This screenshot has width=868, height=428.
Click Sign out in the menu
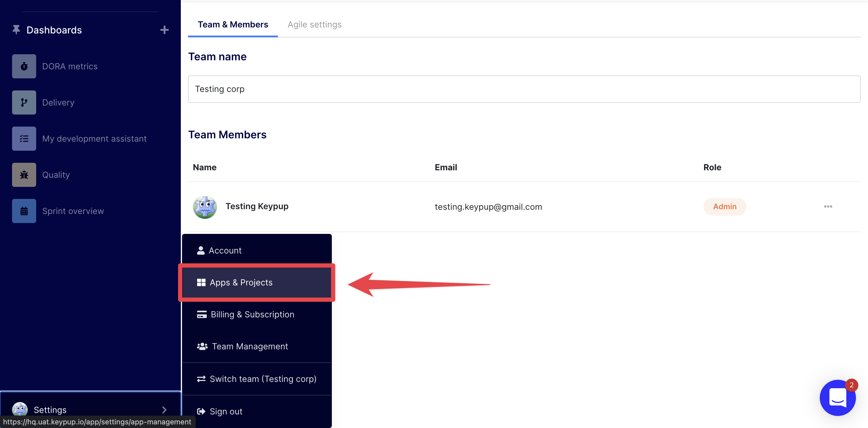pyautogui.click(x=225, y=411)
